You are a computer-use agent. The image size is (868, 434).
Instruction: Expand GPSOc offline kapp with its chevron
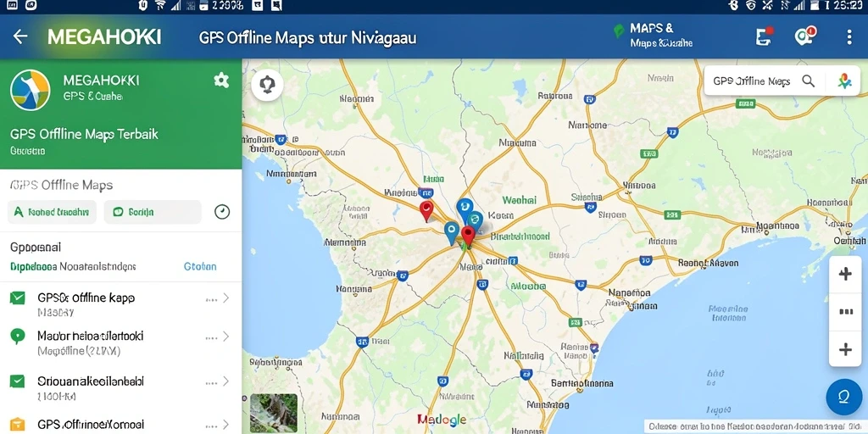pyautogui.click(x=225, y=298)
